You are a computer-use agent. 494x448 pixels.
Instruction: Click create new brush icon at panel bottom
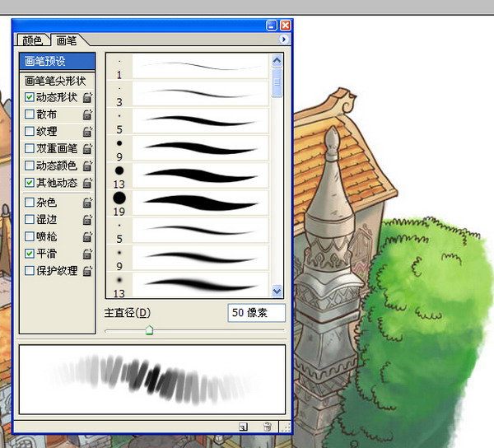(x=243, y=427)
